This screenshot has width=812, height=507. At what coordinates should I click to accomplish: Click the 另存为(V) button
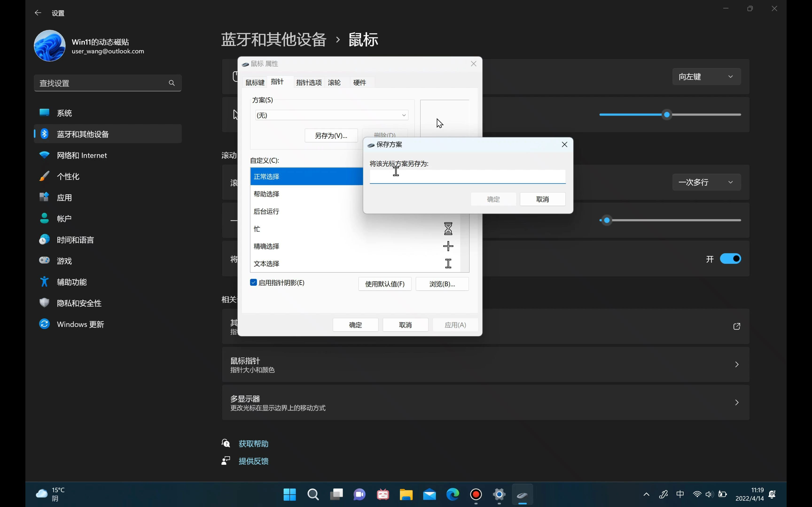331,135
